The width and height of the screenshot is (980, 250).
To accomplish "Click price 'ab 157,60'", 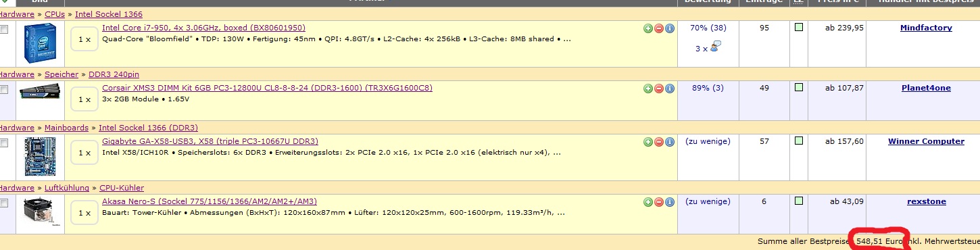I will 845,141.
